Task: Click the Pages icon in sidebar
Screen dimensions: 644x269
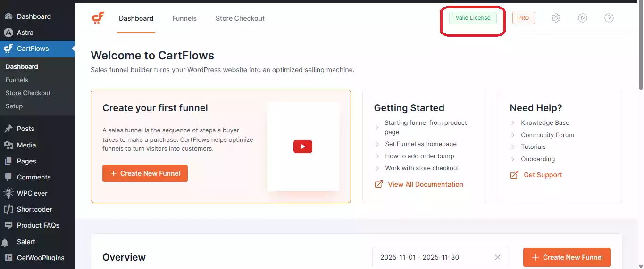Action: pos(8,161)
